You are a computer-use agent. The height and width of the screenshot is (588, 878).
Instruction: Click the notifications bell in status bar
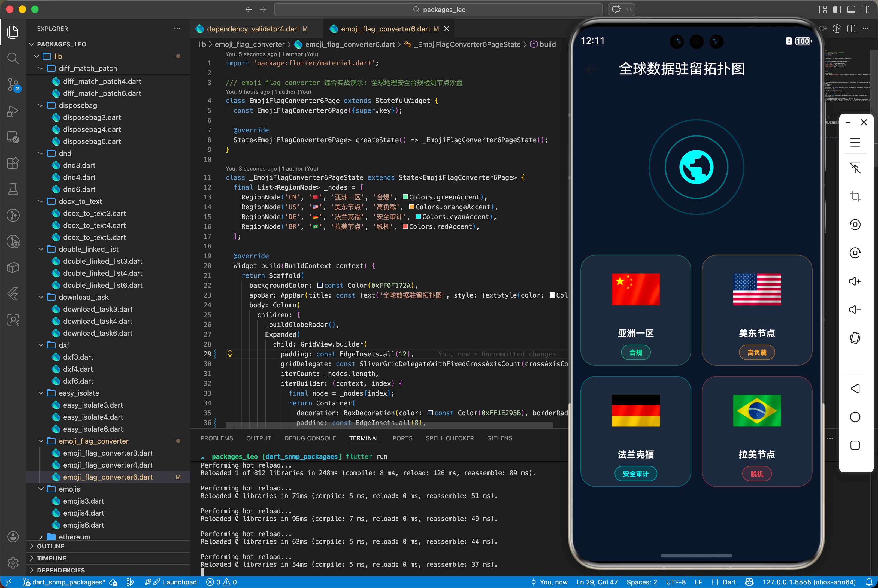[x=869, y=582]
